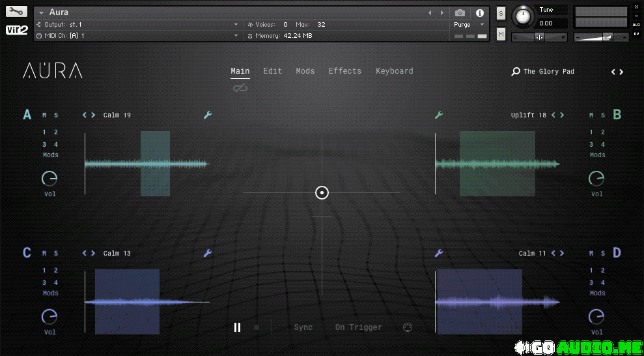Open sample name Calm 19 menu

[117, 115]
